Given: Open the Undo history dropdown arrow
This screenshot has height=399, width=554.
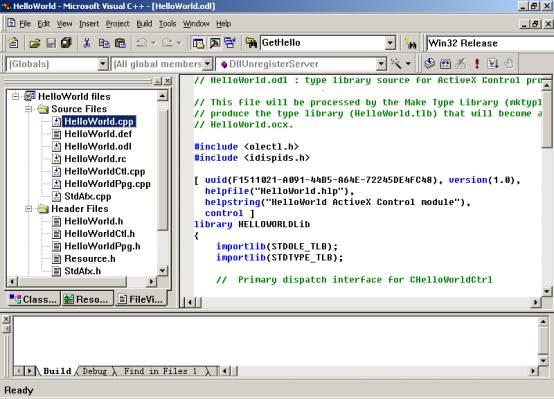Looking at the screenshot, I should click(x=153, y=43).
